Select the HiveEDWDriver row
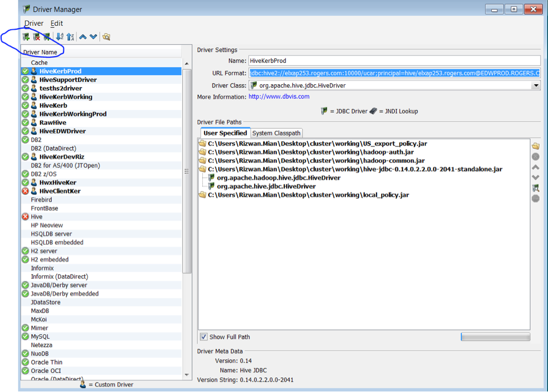Image resolution: width=548 pixels, height=392 pixels. [x=101, y=131]
